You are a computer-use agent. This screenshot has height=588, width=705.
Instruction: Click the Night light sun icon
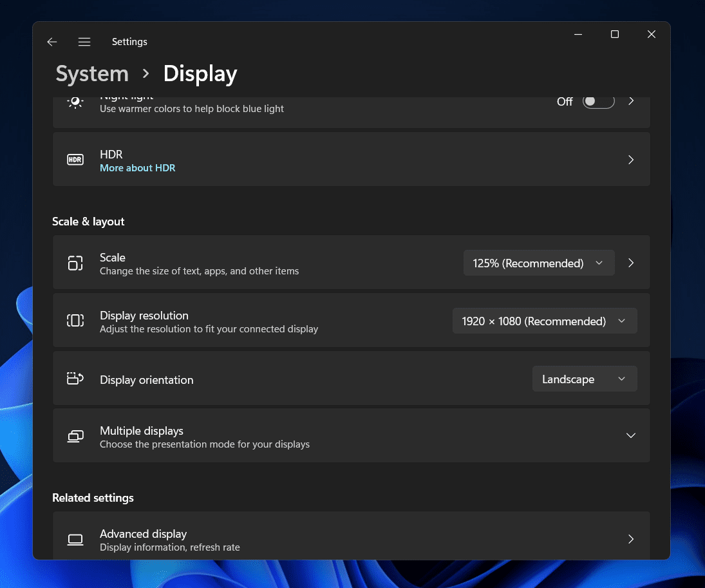[x=75, y=102]
